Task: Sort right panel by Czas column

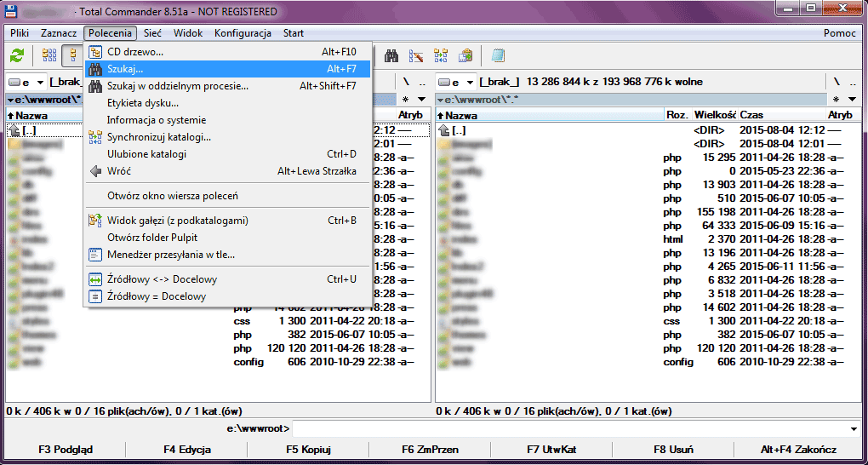Action: (x=782, y=115)
